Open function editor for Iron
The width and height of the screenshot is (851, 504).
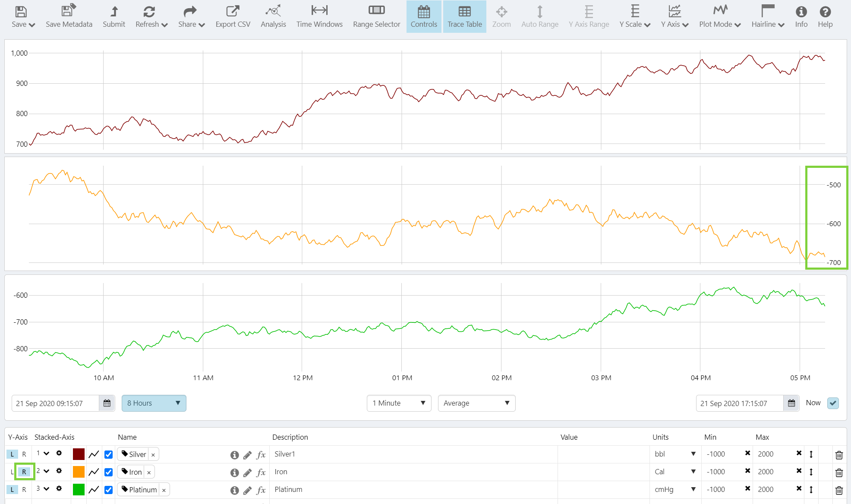pos(261,472)
